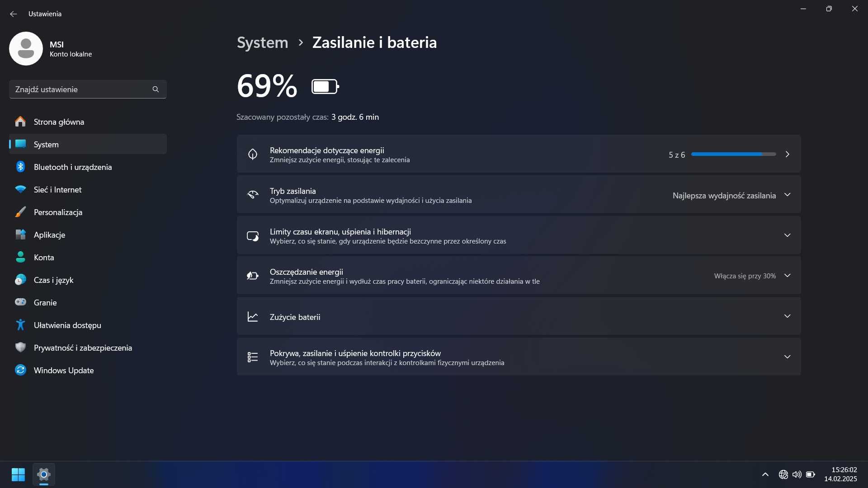Viewport: 868px width, 488px height.
Task: Click the System breadcrumb link
Action: coord(262,42)
